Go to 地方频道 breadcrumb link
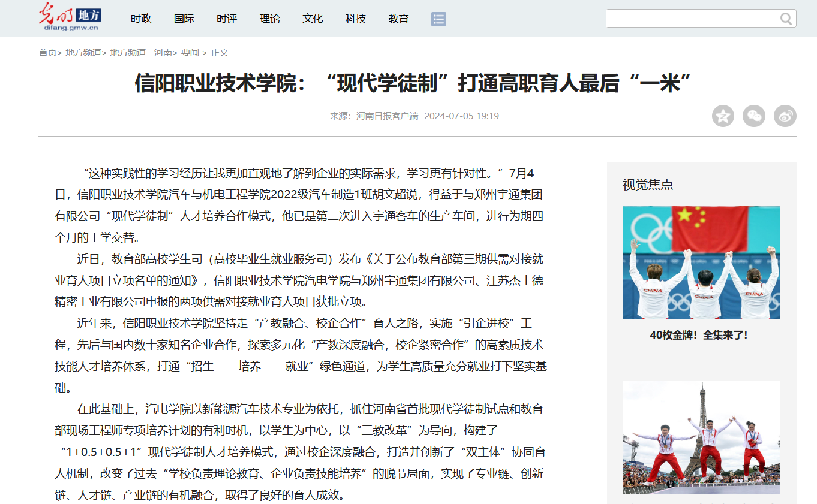 pos(83,53)
